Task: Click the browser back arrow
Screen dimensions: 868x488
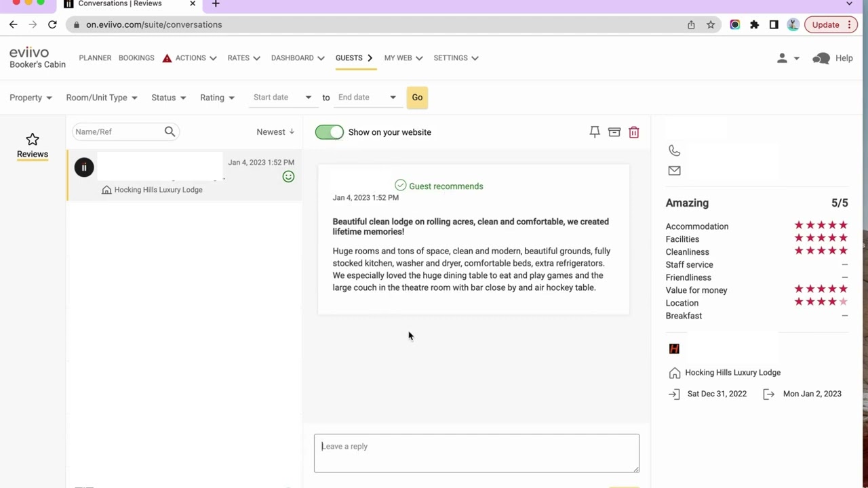Action: coord(14,24)
